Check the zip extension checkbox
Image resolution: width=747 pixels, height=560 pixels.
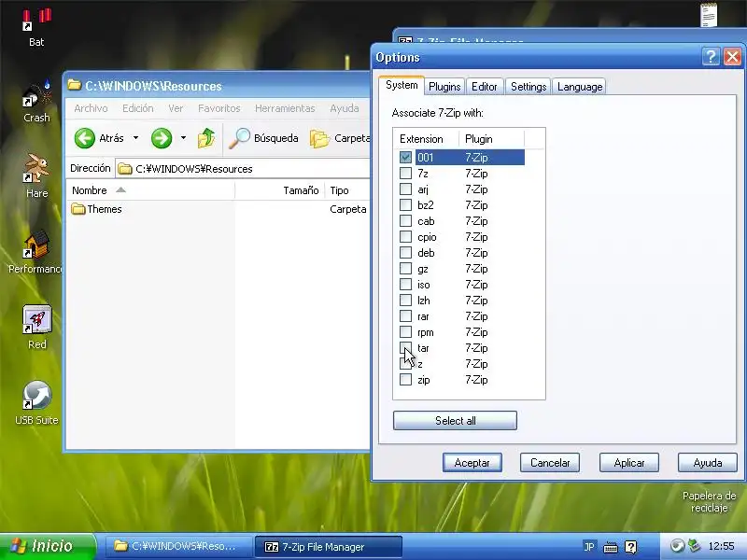405,380
